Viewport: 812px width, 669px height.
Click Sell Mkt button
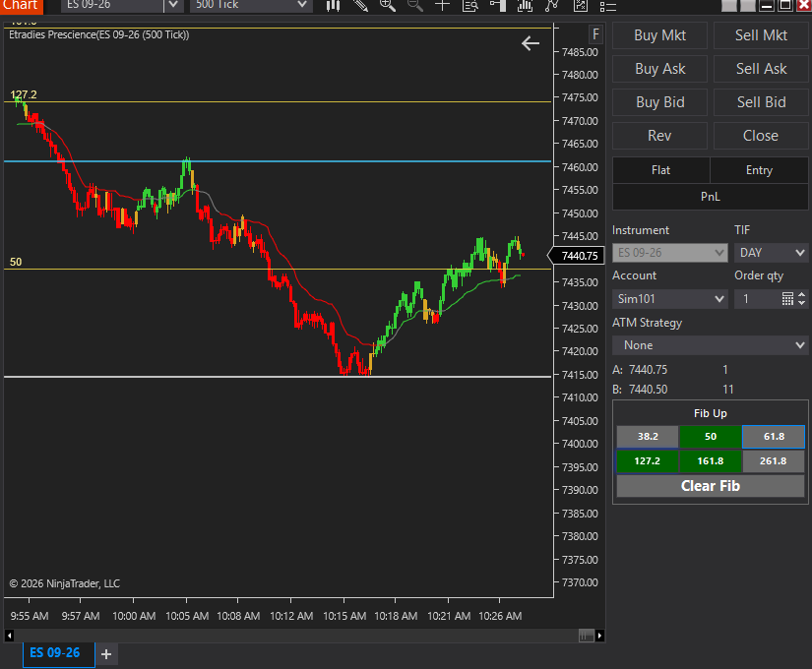(761, 35)
